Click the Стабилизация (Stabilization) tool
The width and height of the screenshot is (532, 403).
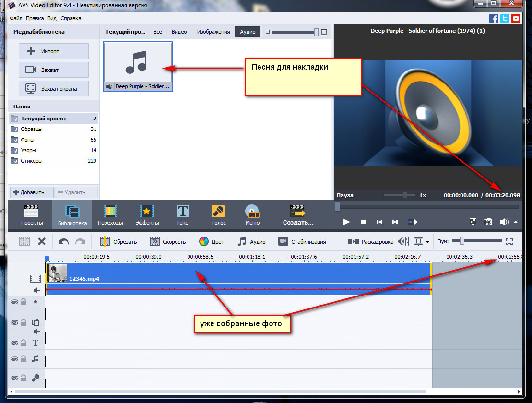pos(302,242)
